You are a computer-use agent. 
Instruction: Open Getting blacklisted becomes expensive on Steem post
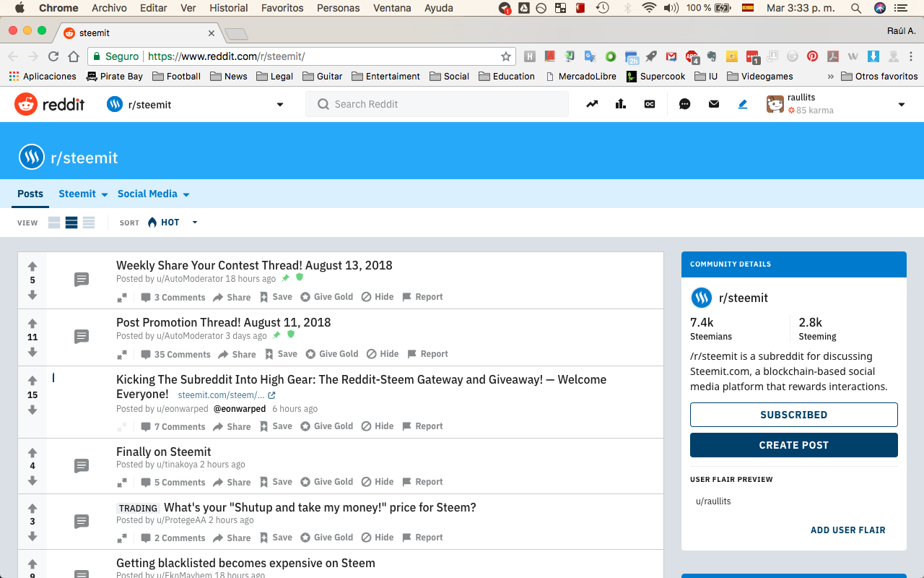point(245,563)
